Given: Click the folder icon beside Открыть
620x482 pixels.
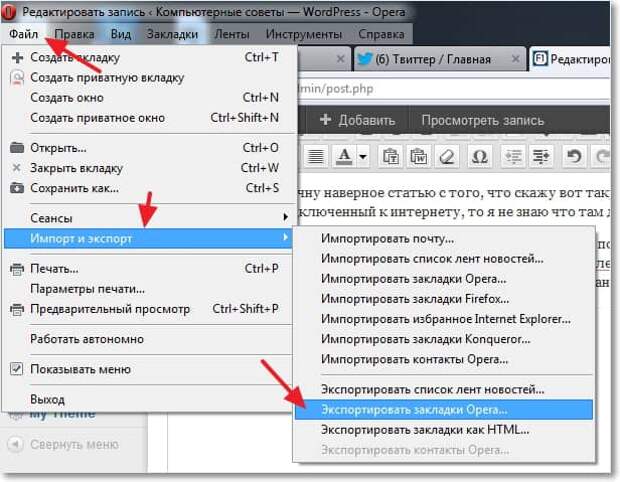Looking at the screenshot, I should [x=17, y=148].
